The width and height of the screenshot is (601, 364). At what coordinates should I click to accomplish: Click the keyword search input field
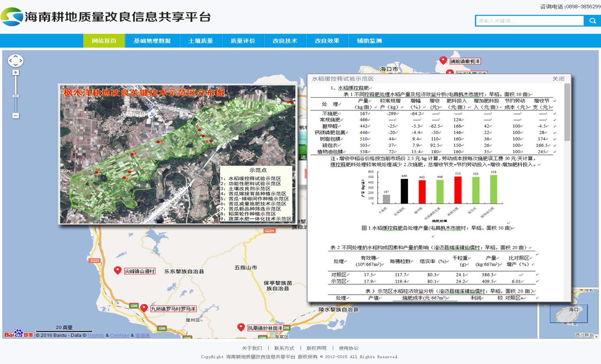point(530,21)
